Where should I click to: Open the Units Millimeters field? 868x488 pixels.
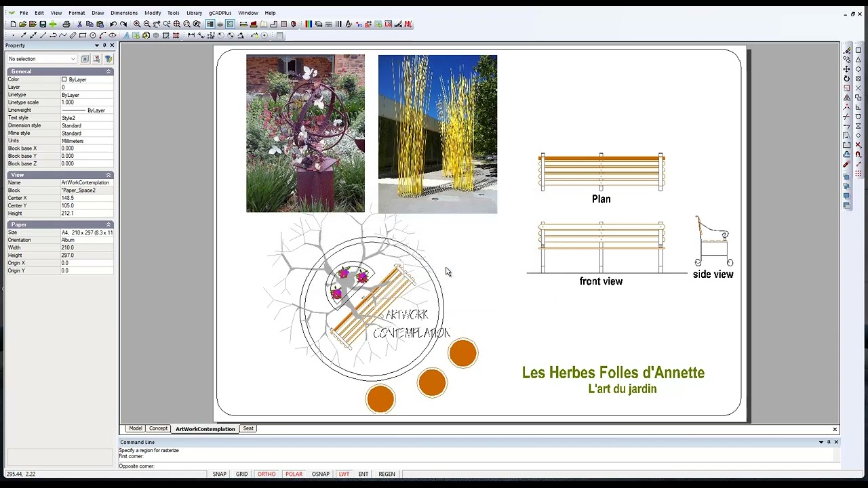pyautogui.click(x=87, y=141)
